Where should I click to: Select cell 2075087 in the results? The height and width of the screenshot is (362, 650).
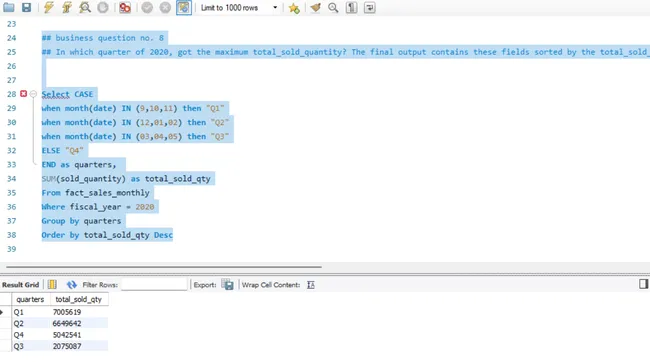point(79,346)
